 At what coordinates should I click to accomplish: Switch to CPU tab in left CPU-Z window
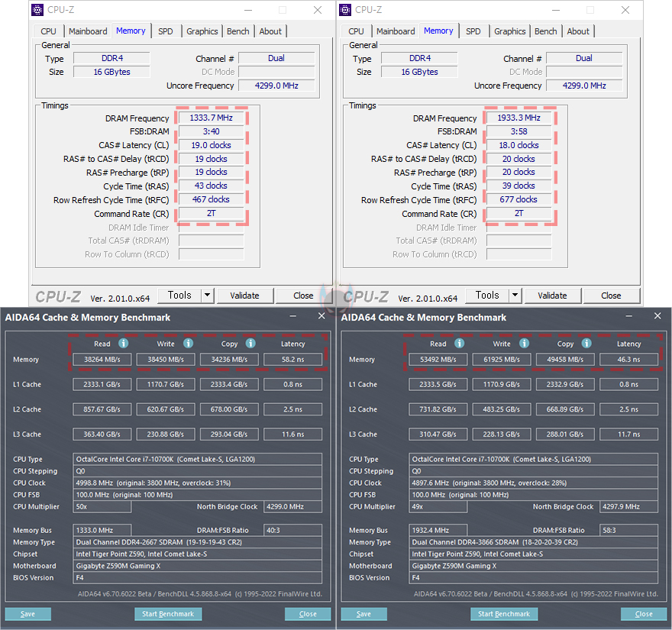48,31
